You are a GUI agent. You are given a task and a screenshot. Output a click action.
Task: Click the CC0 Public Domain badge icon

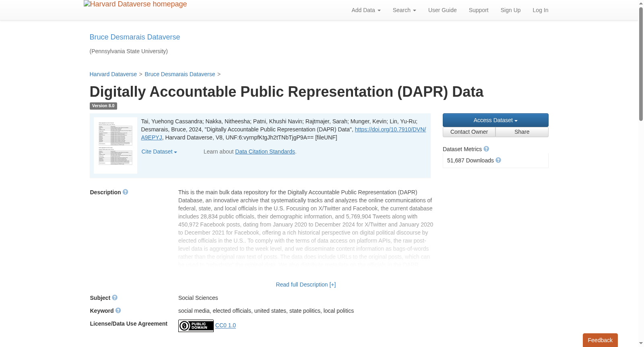[x=196, y=326]
